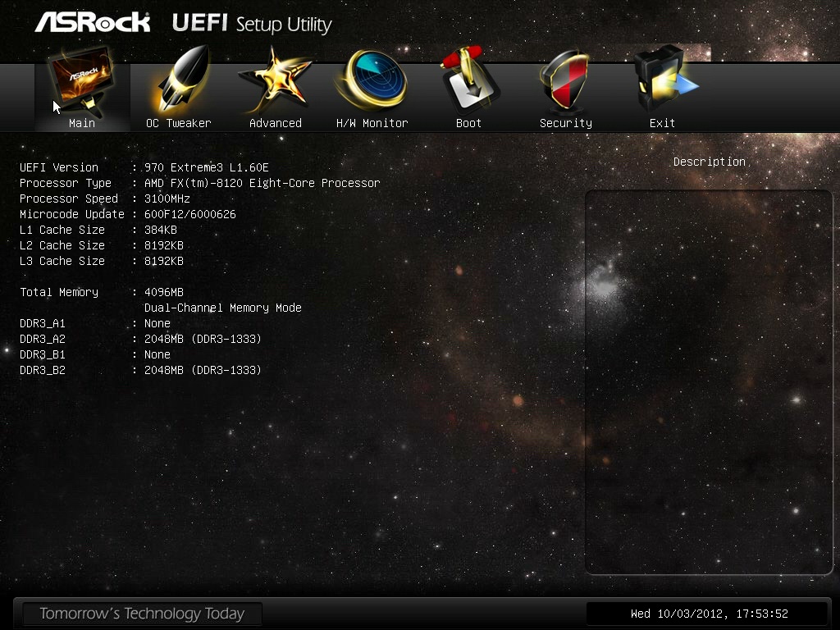Select the L2 Cache 8192KB value
The width and height of the screenshot is (840, 630).
(x=164, y=245)
